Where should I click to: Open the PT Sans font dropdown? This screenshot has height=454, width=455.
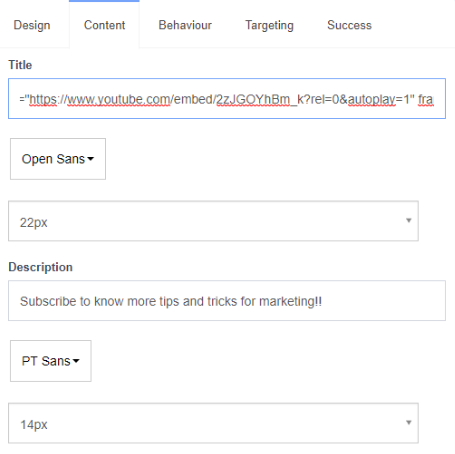[x=51, y=361]
